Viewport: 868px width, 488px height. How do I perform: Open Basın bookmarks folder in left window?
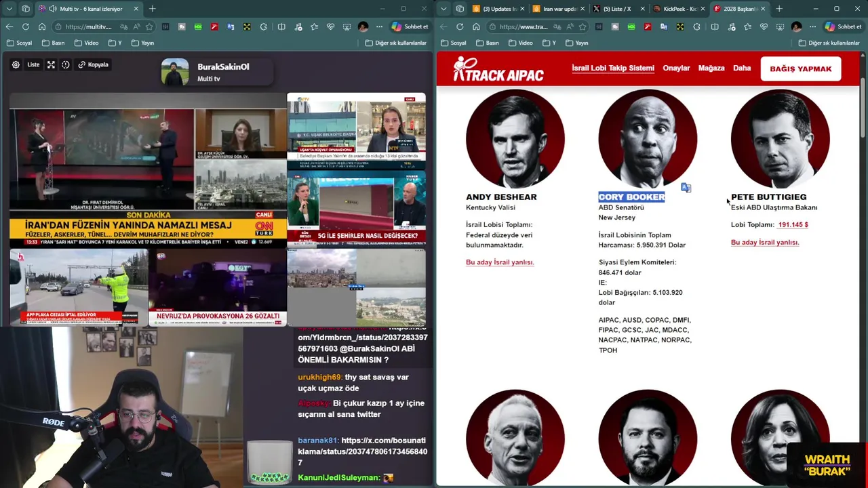(x=53, y=43)
